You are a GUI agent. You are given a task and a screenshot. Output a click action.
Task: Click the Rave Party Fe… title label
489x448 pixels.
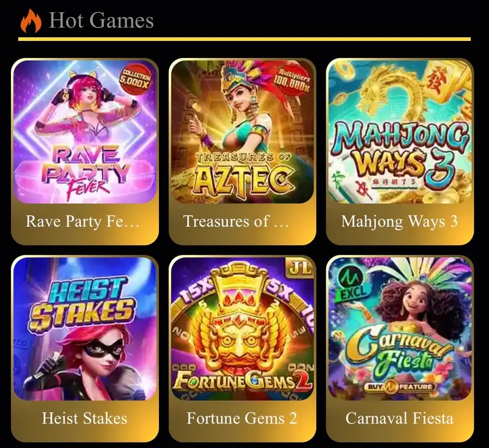[x=83, y=221]
